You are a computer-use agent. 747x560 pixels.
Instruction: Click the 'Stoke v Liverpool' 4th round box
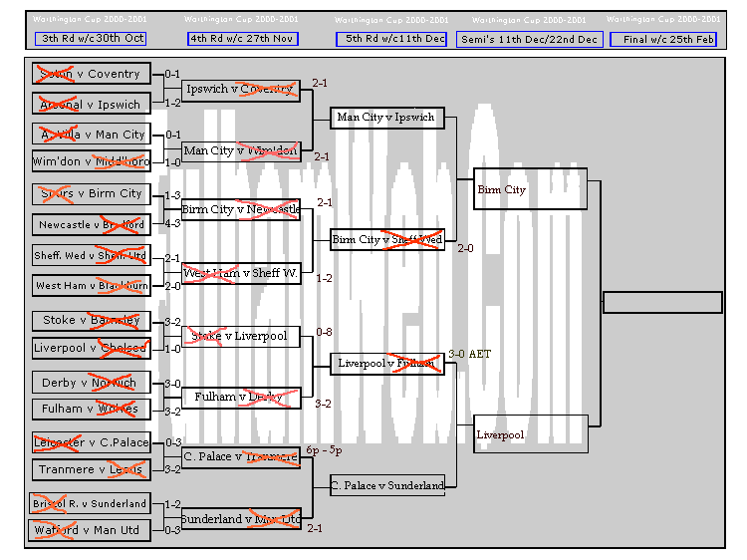pyautogui.click(x=241, y=337)
